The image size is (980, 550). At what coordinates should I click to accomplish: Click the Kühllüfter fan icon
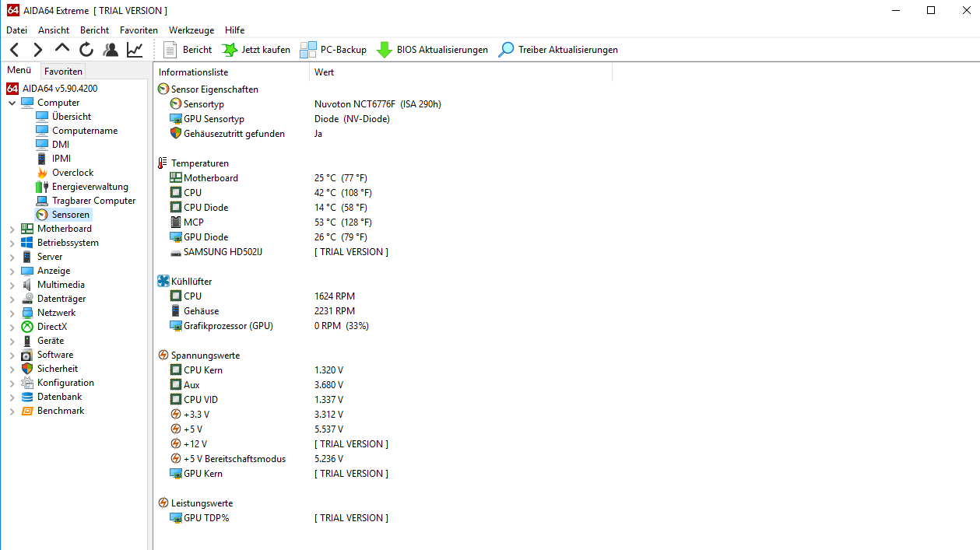click(x=163, y=282)
